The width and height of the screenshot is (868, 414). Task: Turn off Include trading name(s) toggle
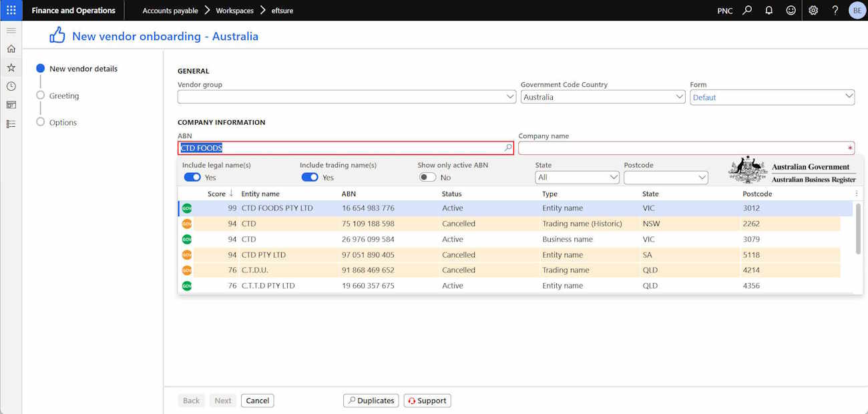tap(310, 177)
